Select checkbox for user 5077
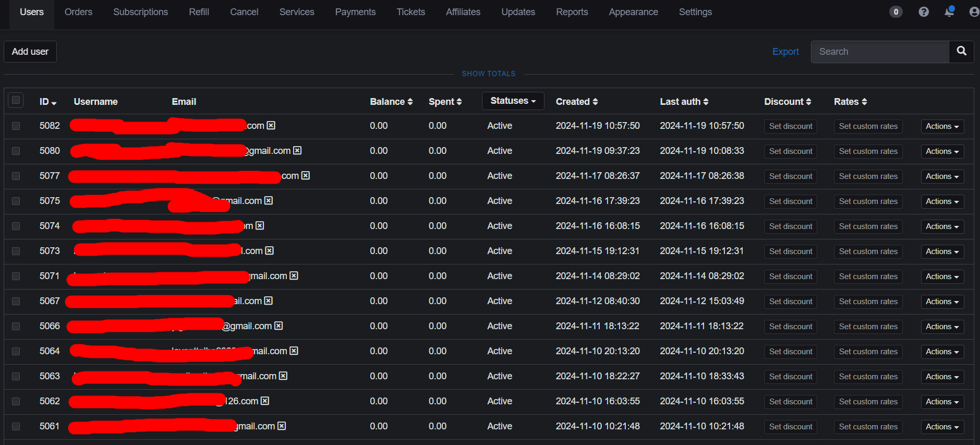 [16, 176]
